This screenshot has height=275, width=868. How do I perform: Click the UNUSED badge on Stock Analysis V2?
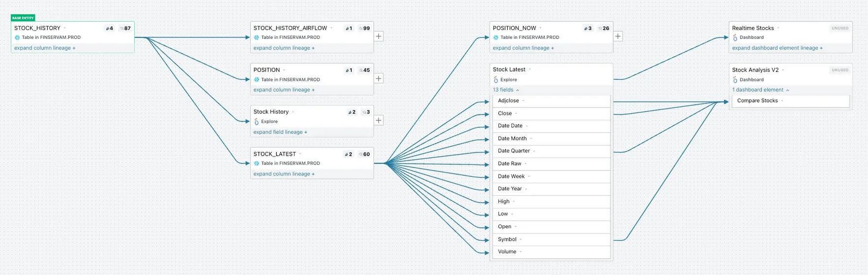click(x=840, y=70)
